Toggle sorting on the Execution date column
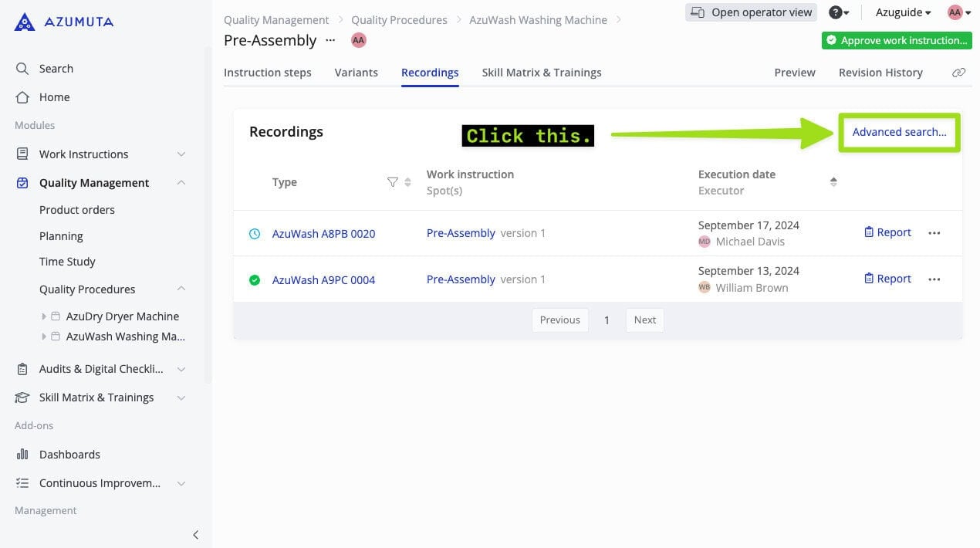Screen dimensions: 980x548 click(834, 181)
